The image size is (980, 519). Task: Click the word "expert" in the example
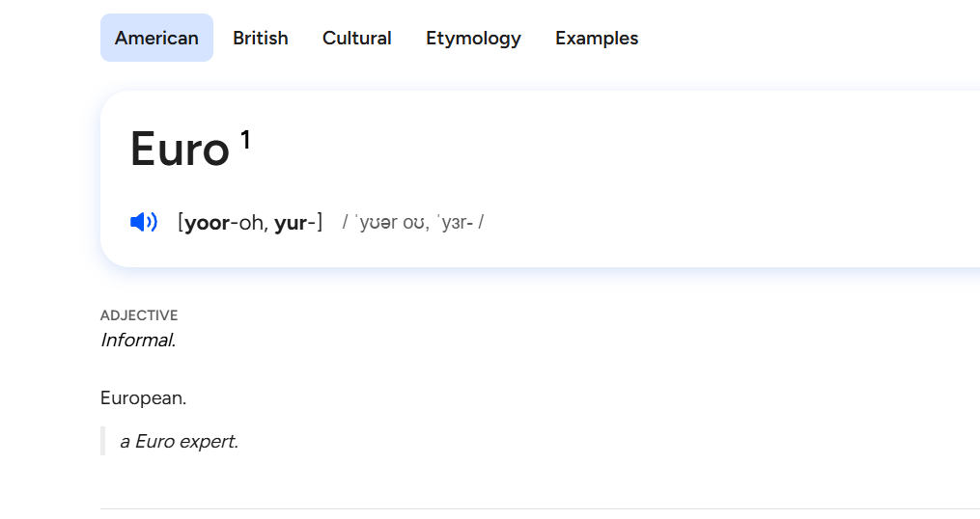208,442
